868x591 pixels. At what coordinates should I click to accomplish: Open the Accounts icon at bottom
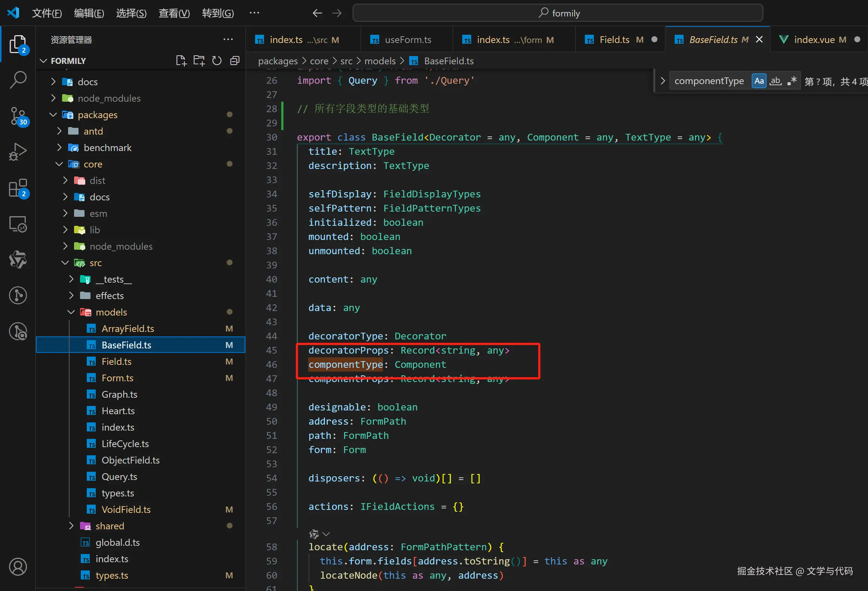[x=18, y=567]
